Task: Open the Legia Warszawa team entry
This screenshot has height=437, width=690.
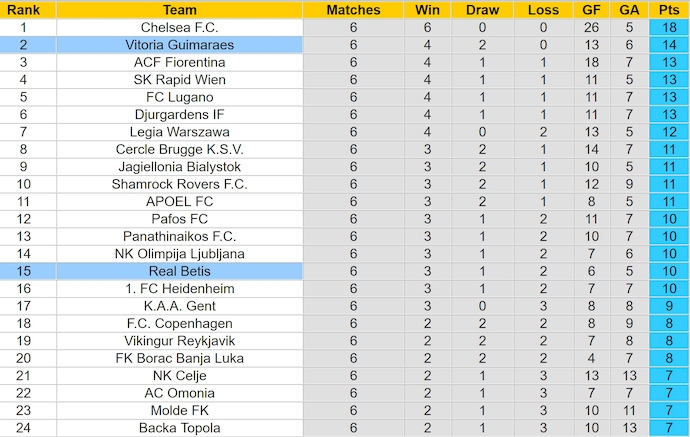Action: tap(179, 132)
